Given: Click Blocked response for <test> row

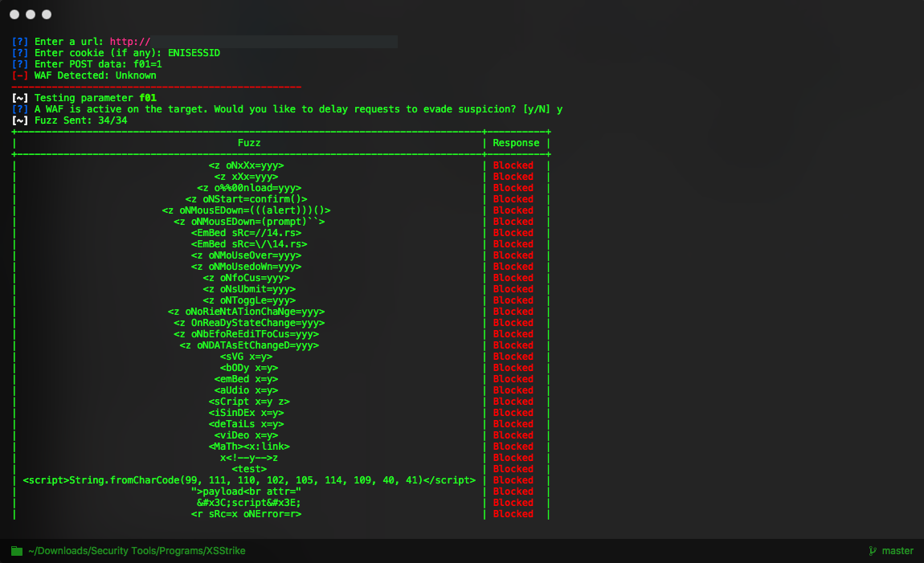Looking at the screenshot, I should 513,469.
